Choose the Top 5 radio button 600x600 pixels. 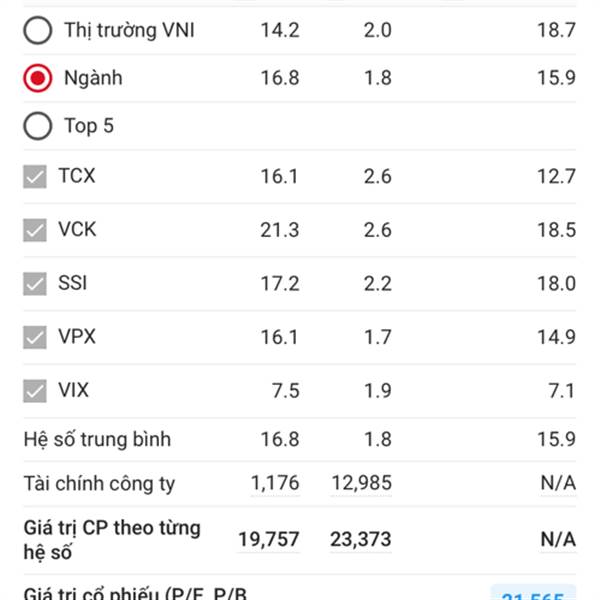tap(38, 126)
